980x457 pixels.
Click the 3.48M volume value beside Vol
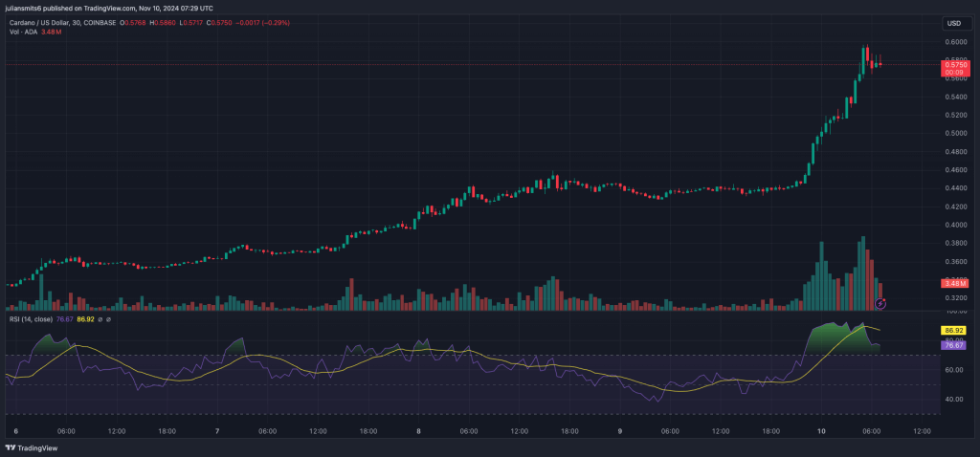(52, 32)
